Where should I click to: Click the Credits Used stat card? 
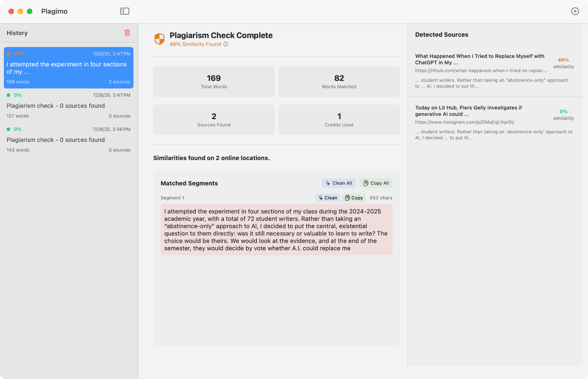coord(339,120)
